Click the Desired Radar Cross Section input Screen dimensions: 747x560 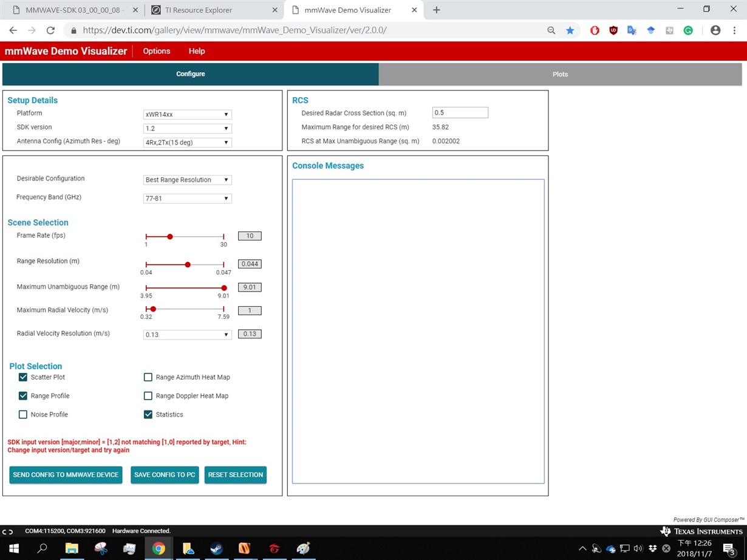[460, 112]
